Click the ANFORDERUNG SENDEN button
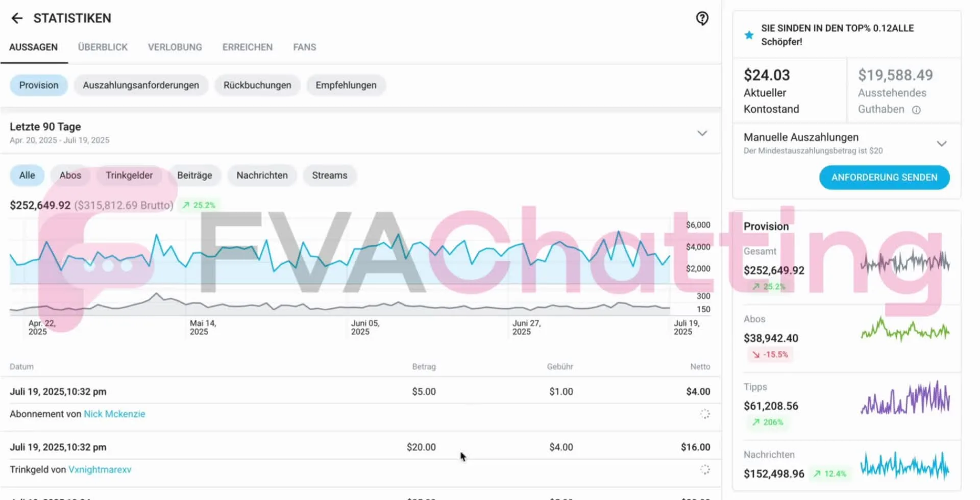Image resolution: width=980 pixels, height=500 pixels. (x=884, y=177)
